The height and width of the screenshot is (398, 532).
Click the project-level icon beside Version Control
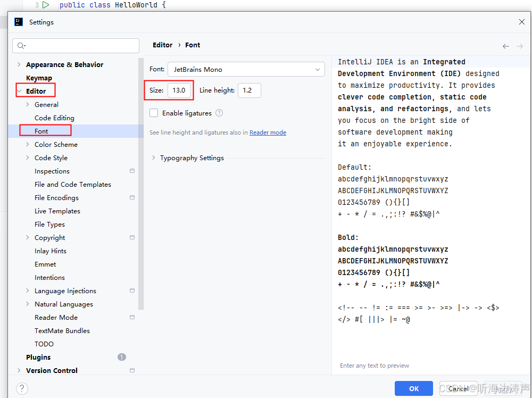(x=132, y=370)
